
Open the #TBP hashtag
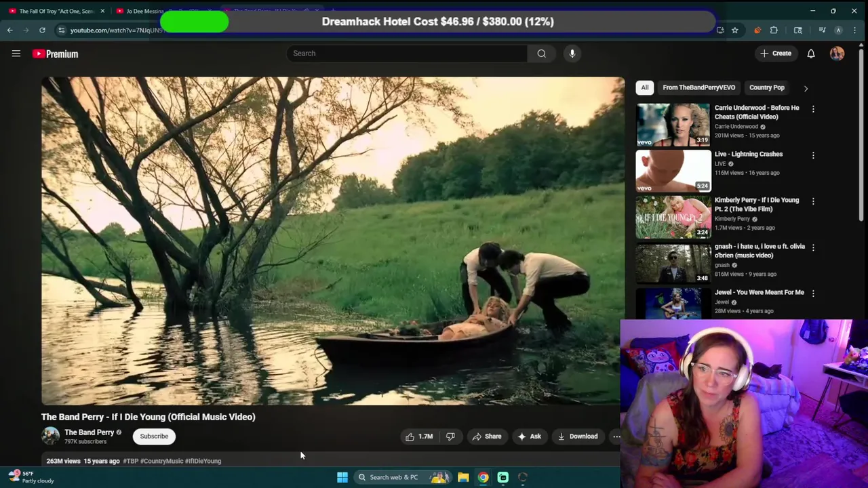point(130,461)
